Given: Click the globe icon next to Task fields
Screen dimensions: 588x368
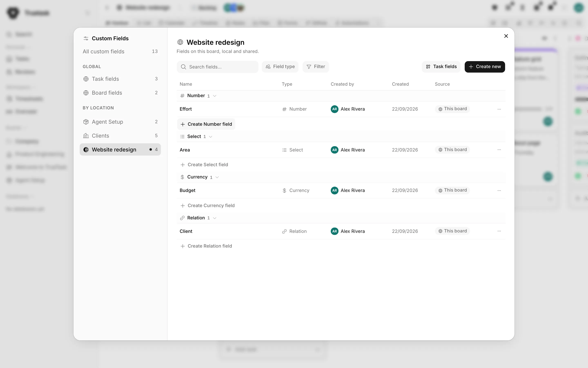Looking at the screenshot, I should point(86,79).
